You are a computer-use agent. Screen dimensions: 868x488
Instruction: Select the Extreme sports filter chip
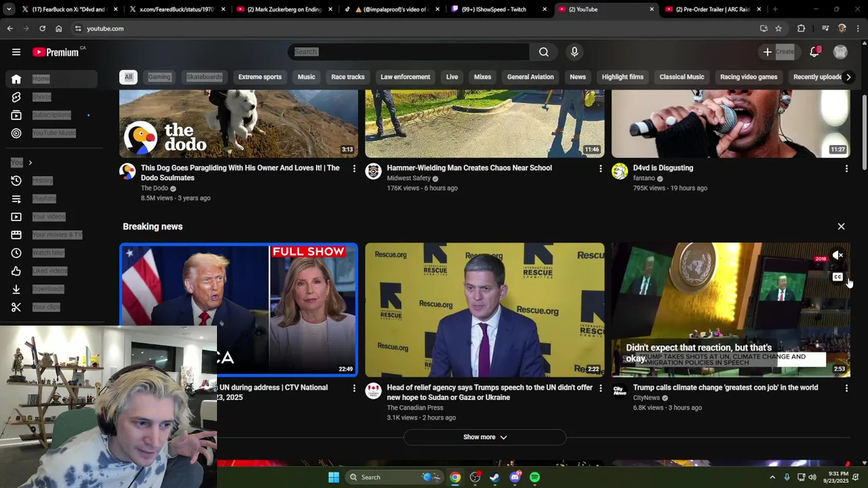click(x=260, y=77)
